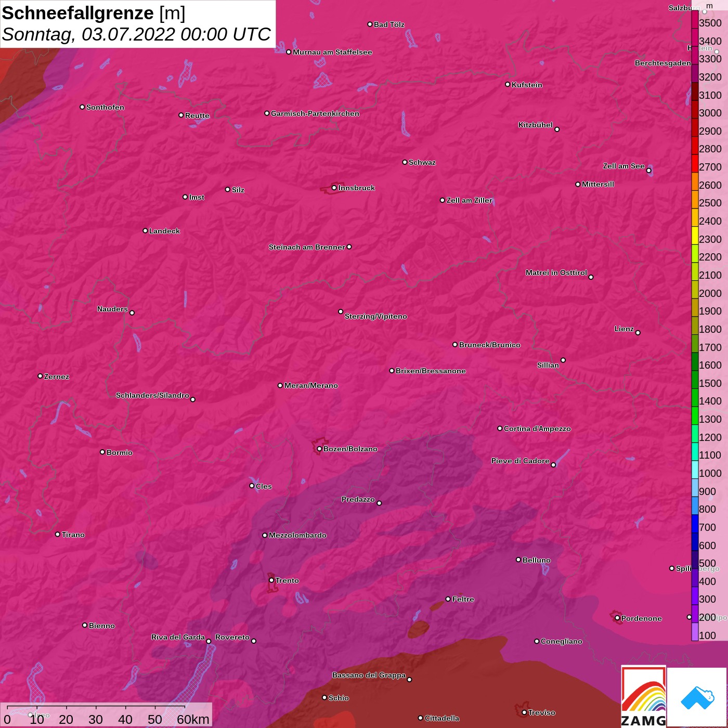Click the Innsbruck city marker dot
Image resolution: width=728 pixels, height=728 pixels.
point(334,188)
